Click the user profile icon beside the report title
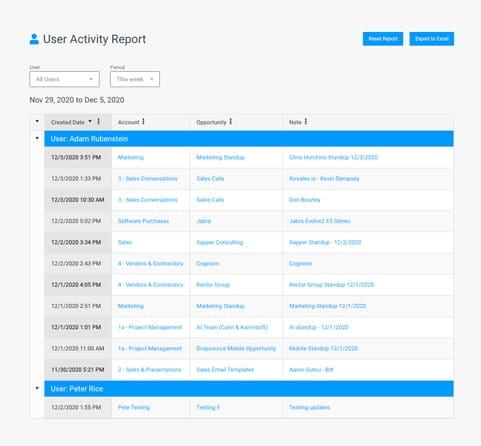Viewport: 481px width, 446px height. tap(34, 39)
